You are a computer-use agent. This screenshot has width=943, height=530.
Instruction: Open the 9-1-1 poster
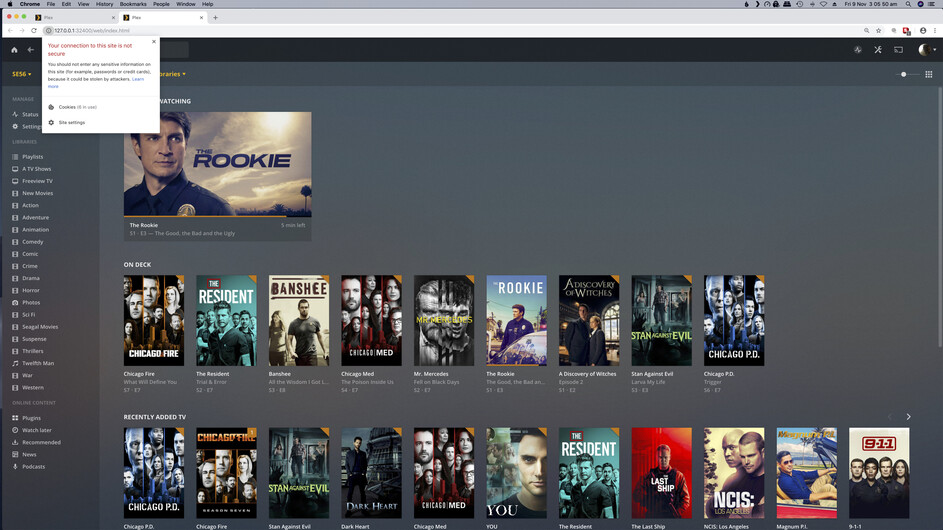coord(879,473)
